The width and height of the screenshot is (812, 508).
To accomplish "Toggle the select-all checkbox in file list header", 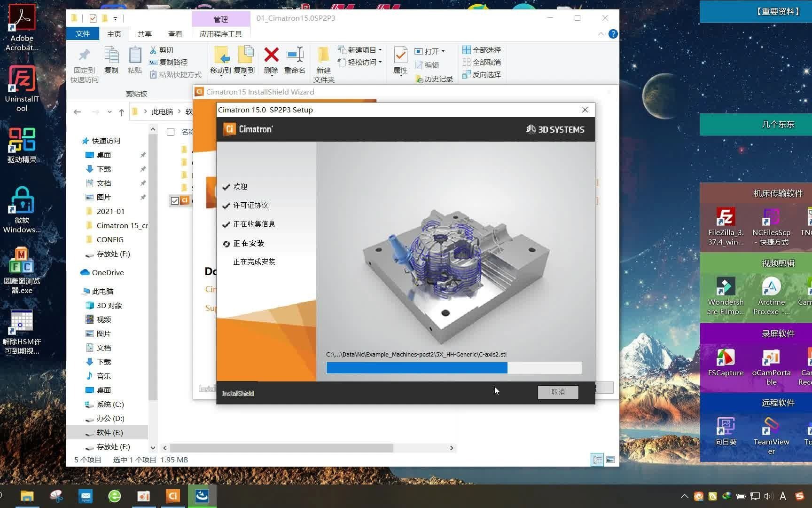I will coord(171,132).
